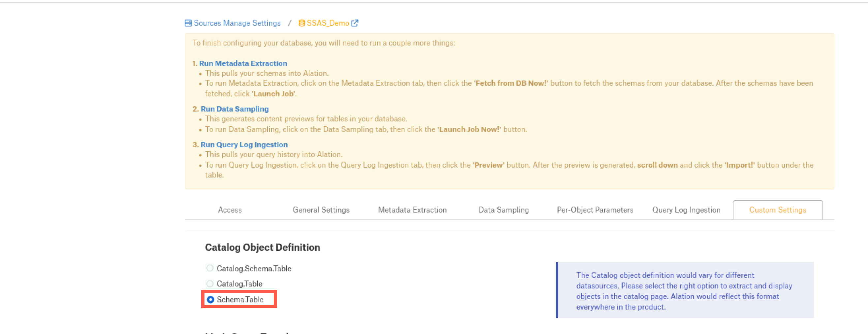868x334 pixels.
Task: Click the Run Metadata Extraction link
Action: pos(243,63)
